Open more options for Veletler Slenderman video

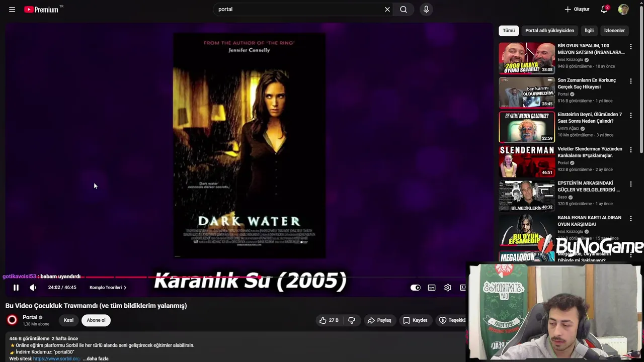coord(631,150)
